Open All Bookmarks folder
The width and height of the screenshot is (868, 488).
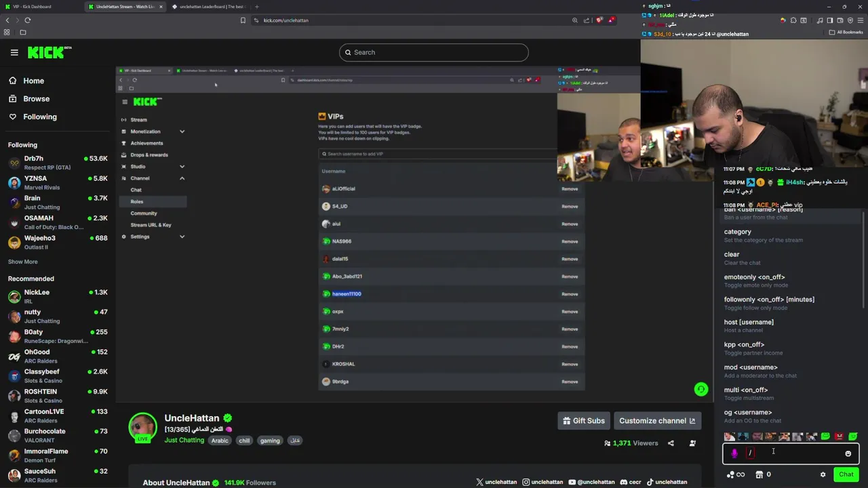[x=846, y=32]
